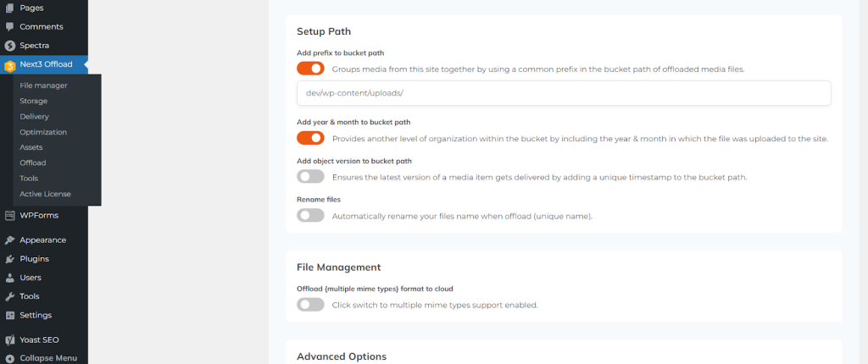This screenshot has height=364, width=868.
Task: Click 'Add year & month to bucket path' label
Action: [353, 122]
